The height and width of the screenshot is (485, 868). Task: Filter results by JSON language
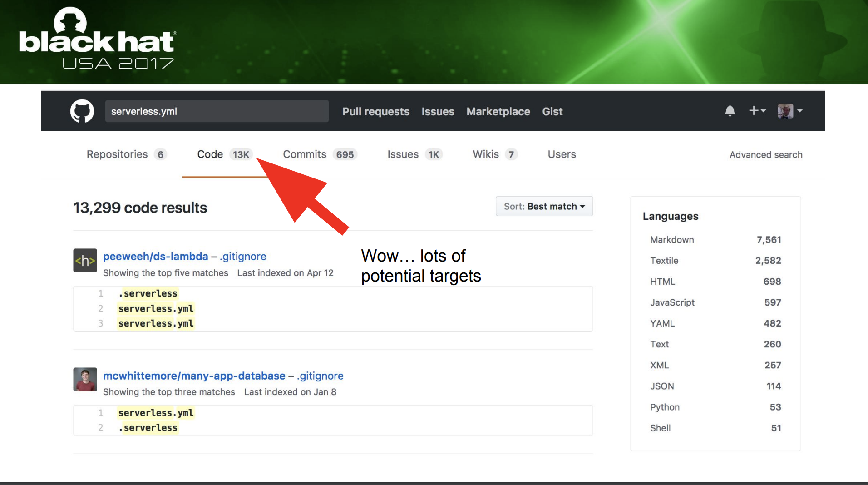click(x=715, y=386)
